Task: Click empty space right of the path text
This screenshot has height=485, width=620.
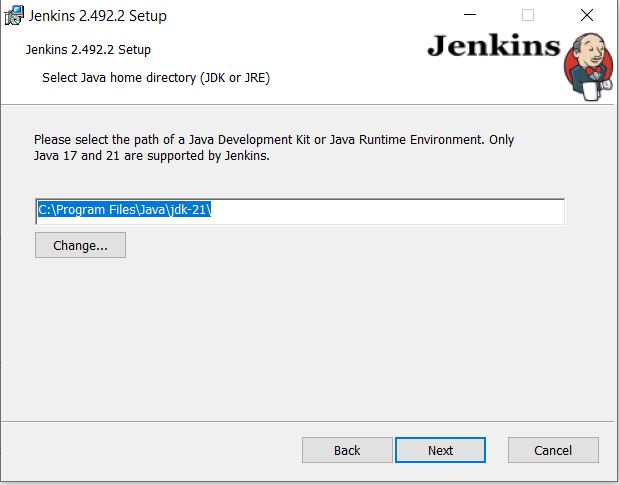Action: pyautogui.click(x=400, y=211)
